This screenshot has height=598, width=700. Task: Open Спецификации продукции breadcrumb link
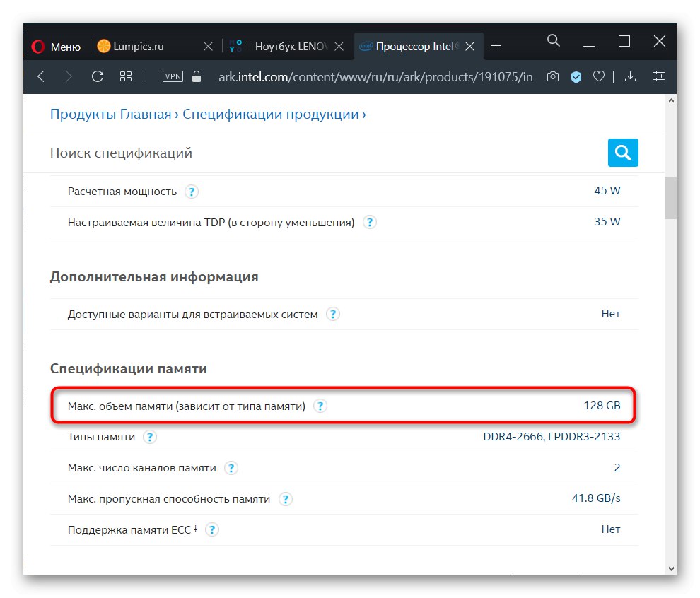click(x=270, y=114)
